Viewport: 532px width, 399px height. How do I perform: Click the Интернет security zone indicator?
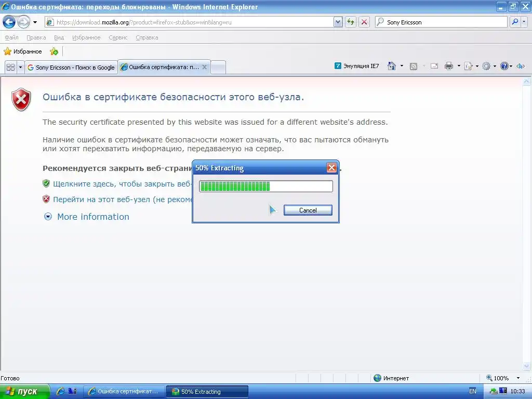[391, 378]
